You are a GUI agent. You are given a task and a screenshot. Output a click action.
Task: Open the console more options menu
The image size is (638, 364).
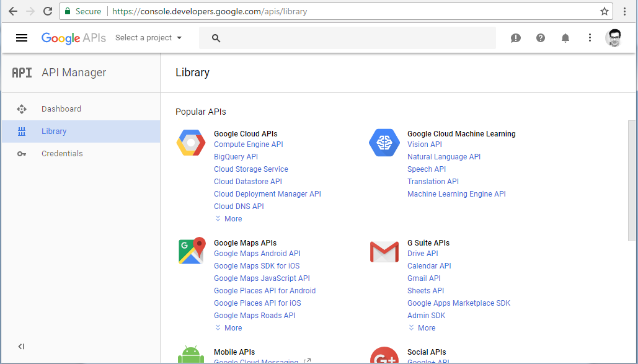click(x=590, y=38)
